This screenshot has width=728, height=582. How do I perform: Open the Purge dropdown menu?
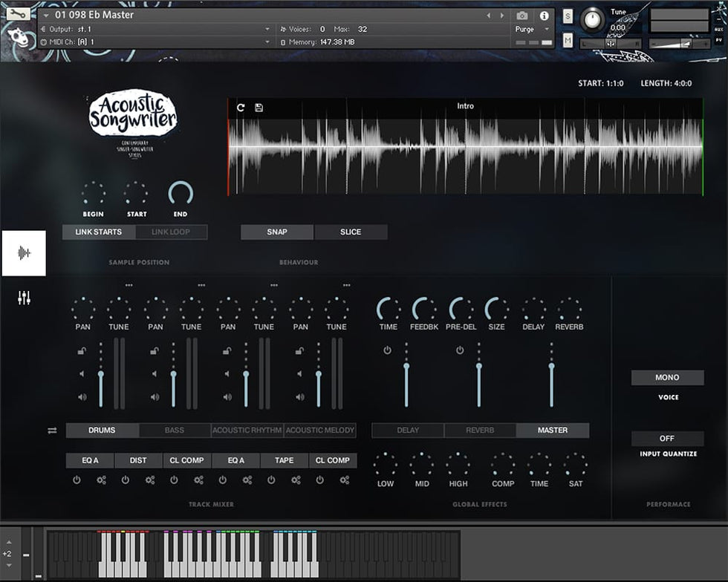(529, 30)
